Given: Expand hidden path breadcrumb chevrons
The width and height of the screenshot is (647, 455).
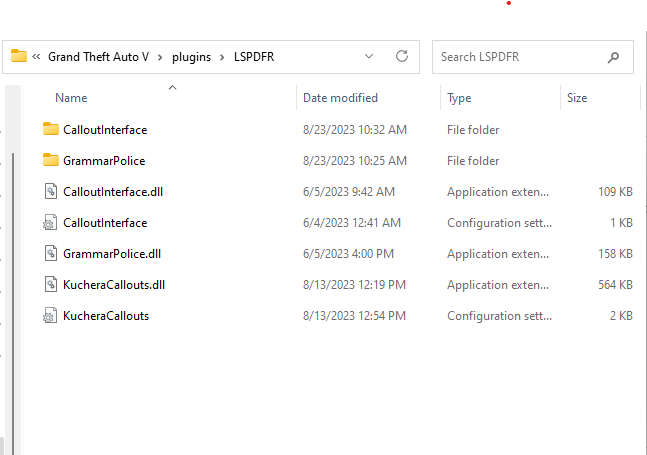Looking at the screenshot, I should pos(37,57).
